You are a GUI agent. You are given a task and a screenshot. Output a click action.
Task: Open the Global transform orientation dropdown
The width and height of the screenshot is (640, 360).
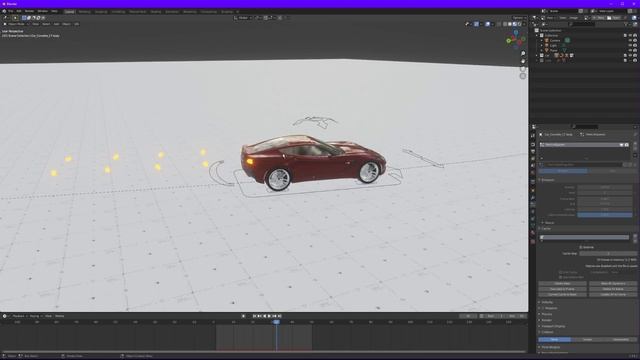243,18
